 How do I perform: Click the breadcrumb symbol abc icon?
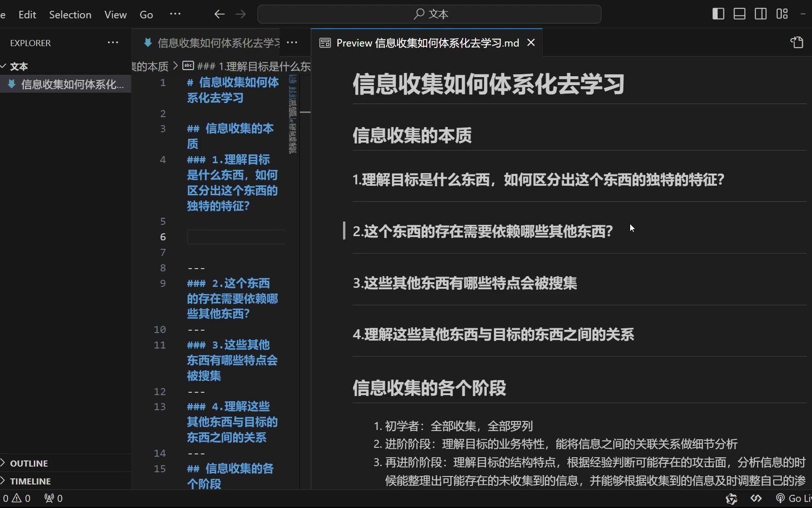[x=188, y=66]
